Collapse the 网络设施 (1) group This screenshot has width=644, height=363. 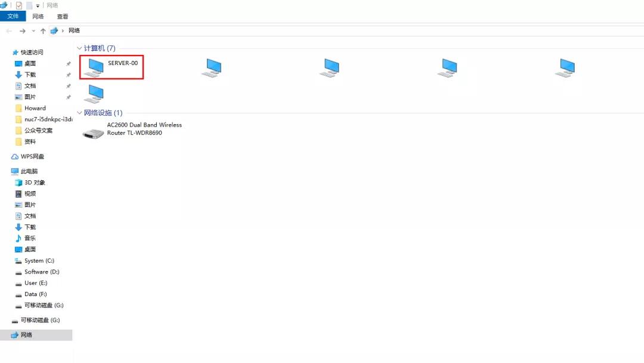tap(79, 113)
